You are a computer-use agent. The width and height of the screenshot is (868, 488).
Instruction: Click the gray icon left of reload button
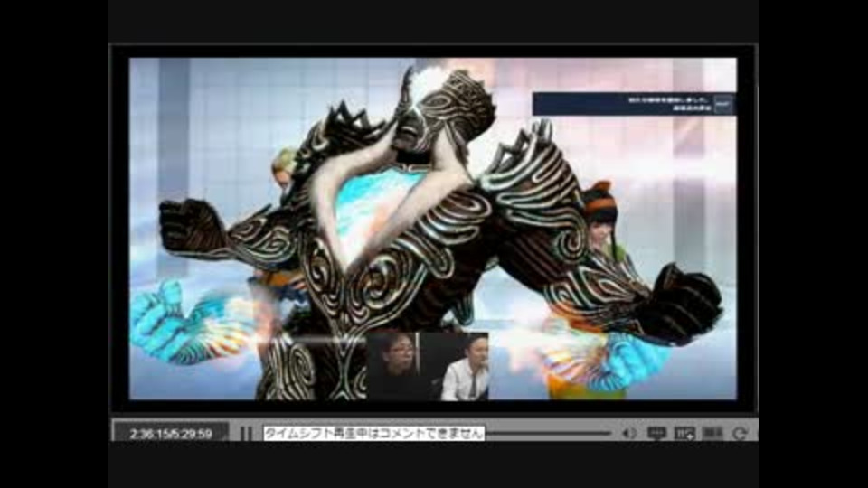pos(712,433)
